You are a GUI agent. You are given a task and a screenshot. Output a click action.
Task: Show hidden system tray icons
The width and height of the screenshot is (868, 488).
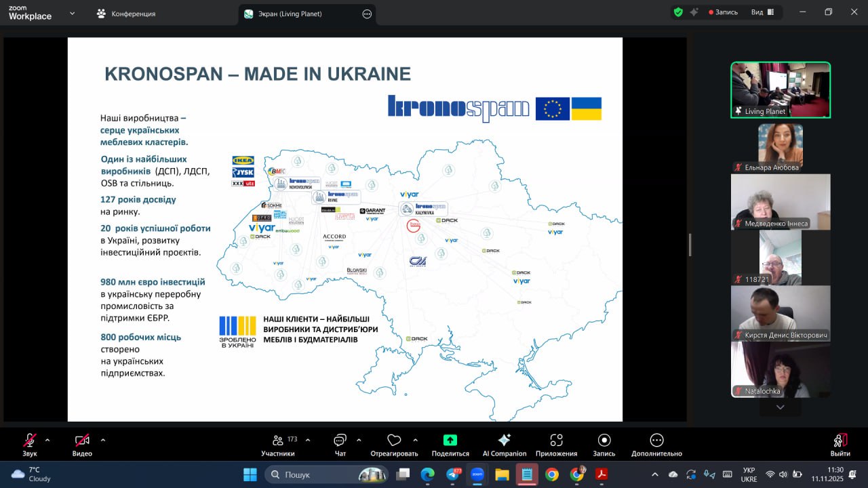[x=654, y=474]
